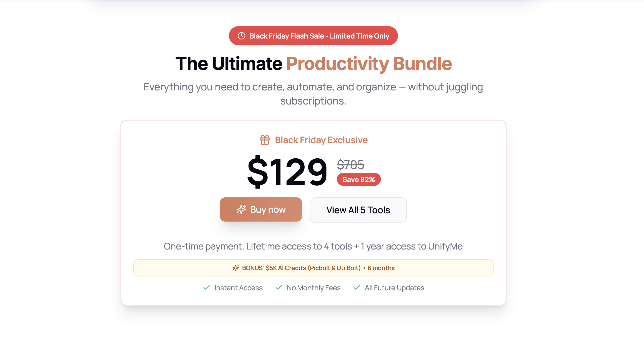Click the No Monthly Fees label
The width and height of the screenshot is (644, 356).
313,288
